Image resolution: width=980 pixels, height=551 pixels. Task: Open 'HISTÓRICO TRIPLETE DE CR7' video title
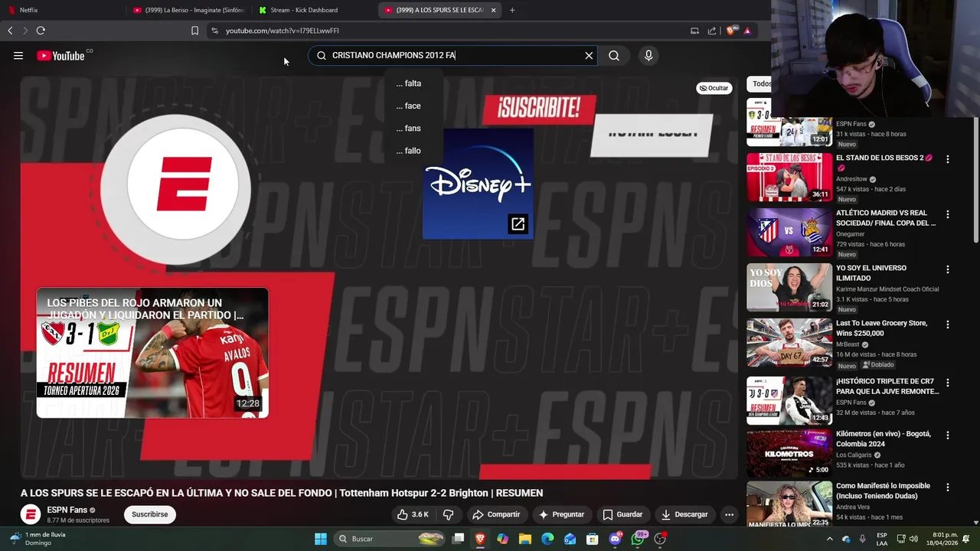(x=887, y=386)
